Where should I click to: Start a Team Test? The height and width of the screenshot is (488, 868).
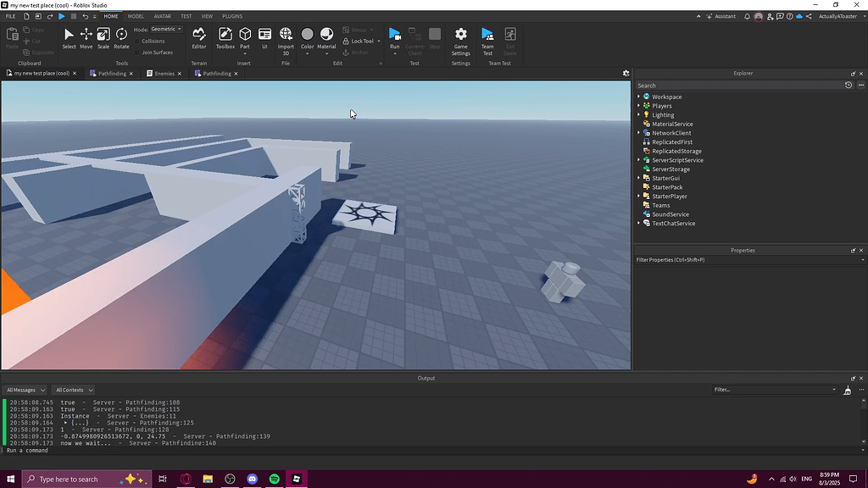pos(487,41)
